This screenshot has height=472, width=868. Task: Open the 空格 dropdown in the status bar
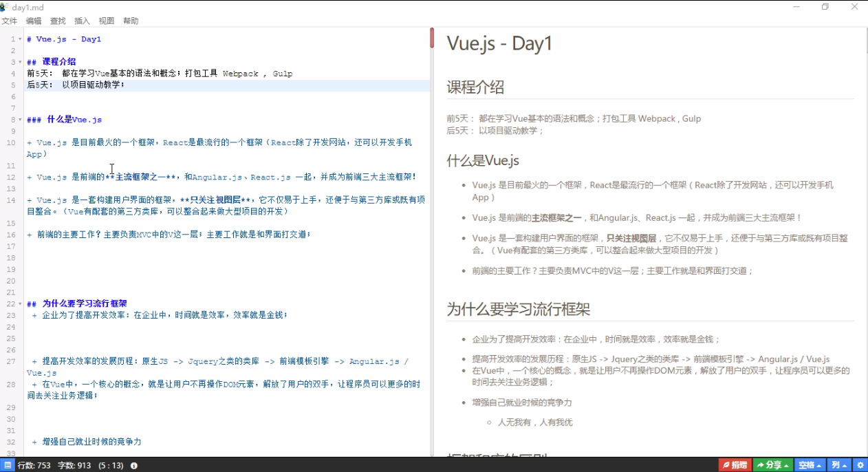[809, 464]
